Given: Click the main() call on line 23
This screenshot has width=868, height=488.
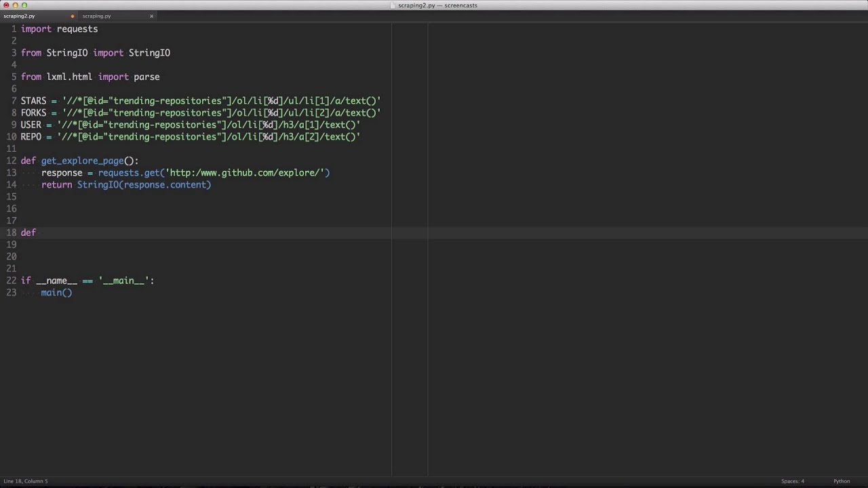Looking at the screenshot, I should click(x=56, y=293).
